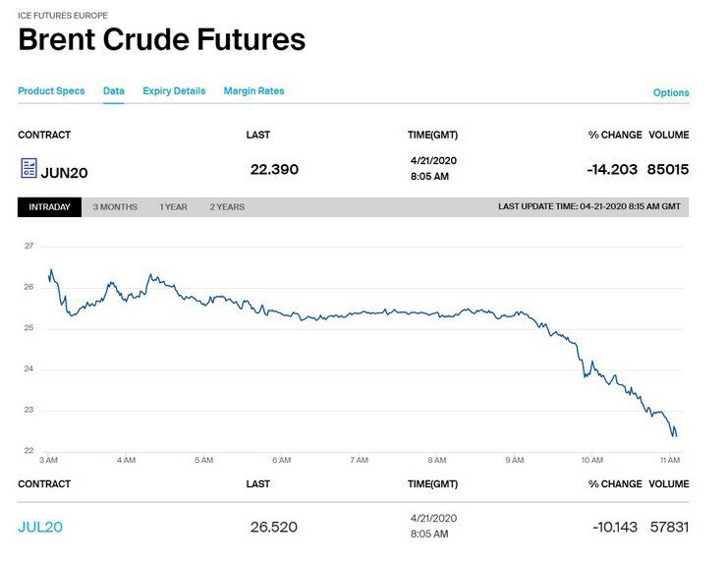The image size is (728, 563).
Task: Select the INTRADAY chart range
Action: point(49,207)
